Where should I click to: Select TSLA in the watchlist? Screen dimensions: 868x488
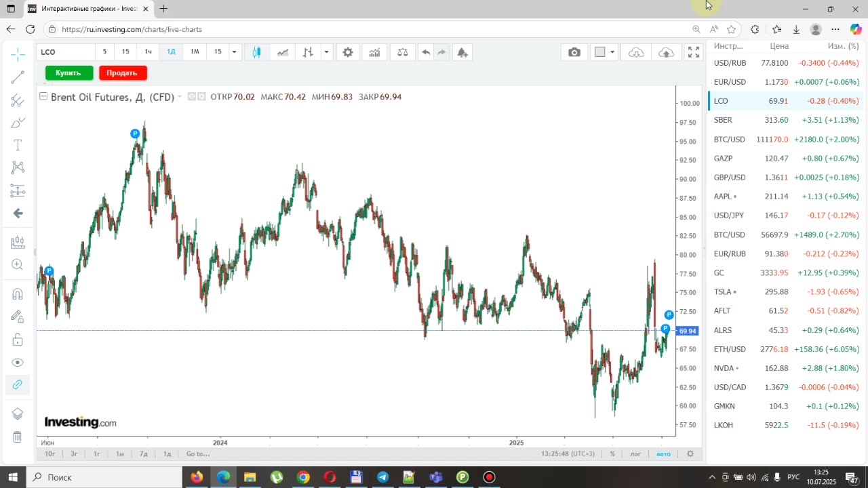point(786,292)
